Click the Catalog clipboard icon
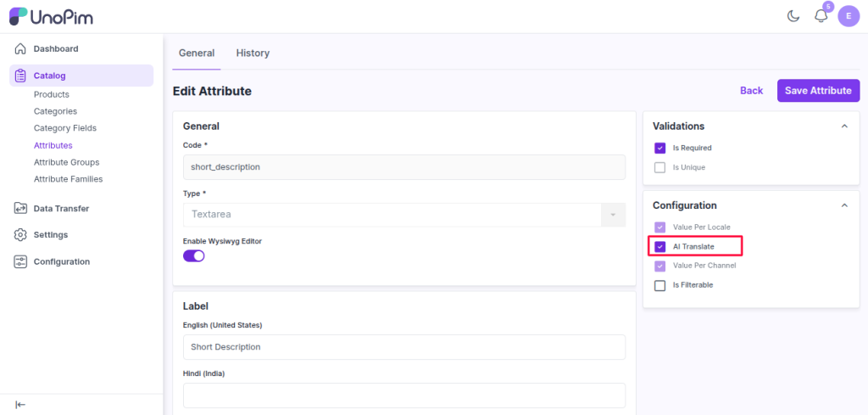The image size is (868, 415). 20,76
